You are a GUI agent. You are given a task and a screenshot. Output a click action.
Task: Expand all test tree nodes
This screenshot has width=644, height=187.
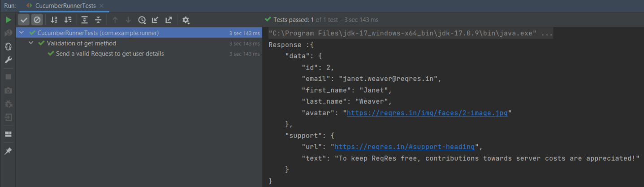tap(85, 20)
